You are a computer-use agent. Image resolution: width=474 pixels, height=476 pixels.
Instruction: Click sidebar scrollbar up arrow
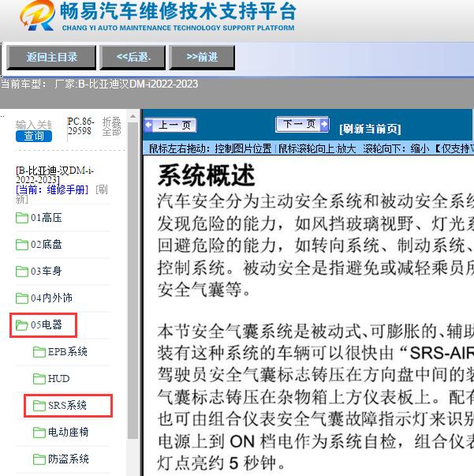[x=132, y=116]
